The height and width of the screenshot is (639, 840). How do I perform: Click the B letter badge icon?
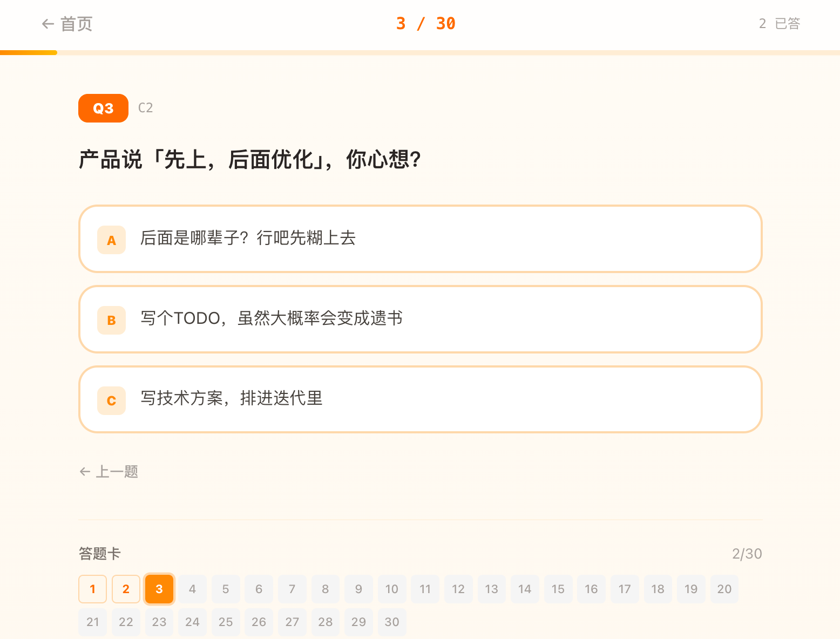pyautogui.click(x=111, y=320)
